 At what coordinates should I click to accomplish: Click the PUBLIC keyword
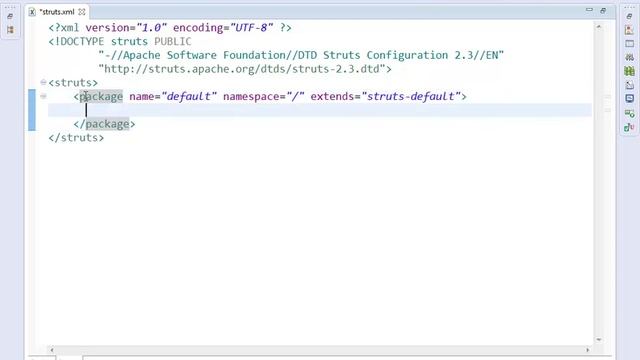[x=173, y=42]
